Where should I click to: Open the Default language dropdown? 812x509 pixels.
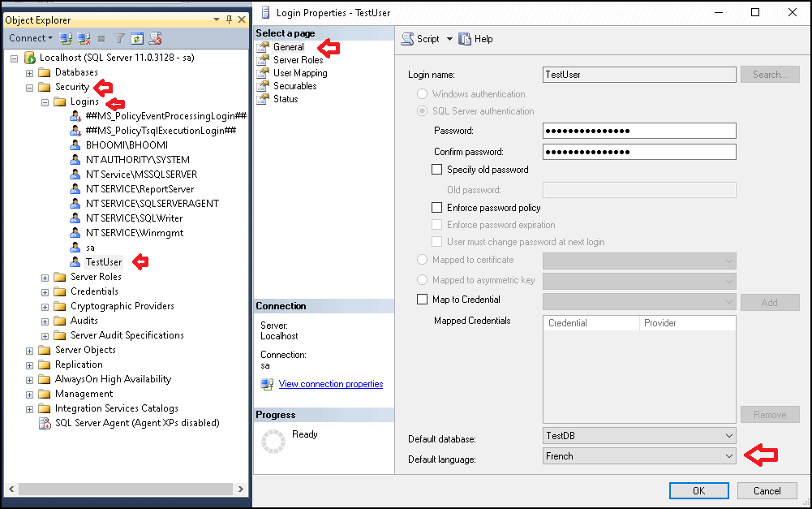pyautogui.click(x=728, y=456)
